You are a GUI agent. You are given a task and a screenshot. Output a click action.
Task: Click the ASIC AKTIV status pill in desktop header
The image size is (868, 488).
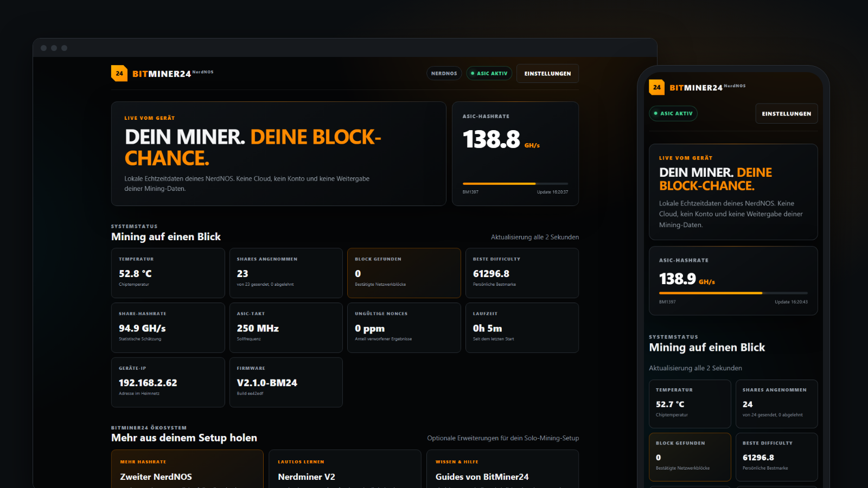[x=489, y=73]
